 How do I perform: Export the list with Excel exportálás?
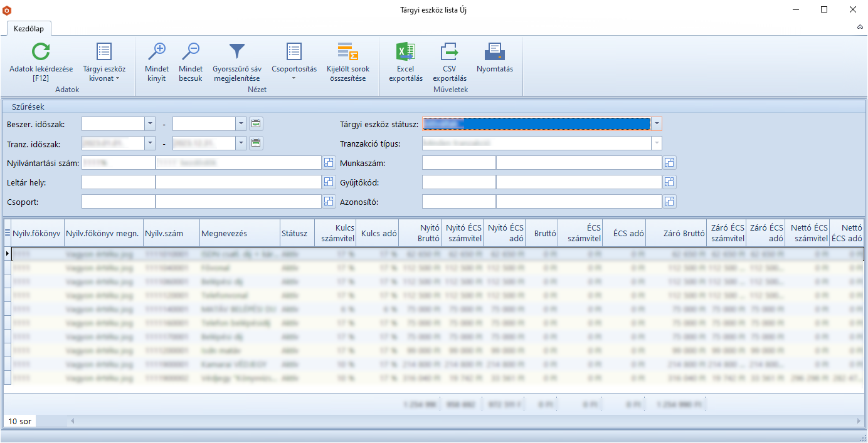coord(405,52)
